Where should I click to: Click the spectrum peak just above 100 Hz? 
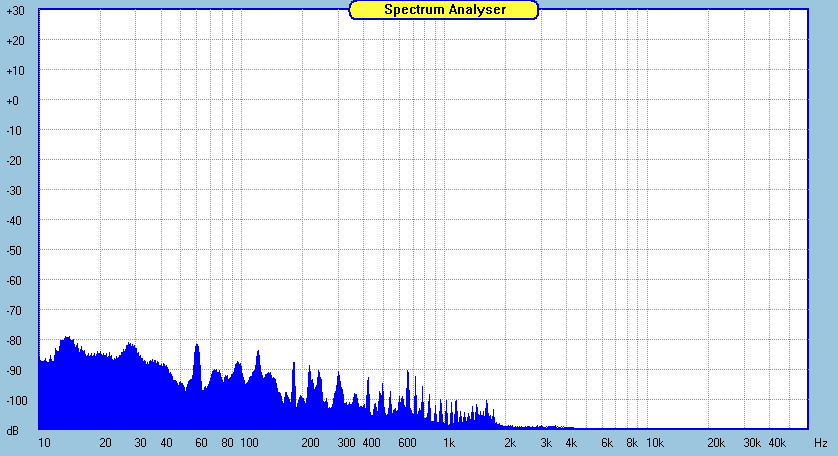click(258, 352)
